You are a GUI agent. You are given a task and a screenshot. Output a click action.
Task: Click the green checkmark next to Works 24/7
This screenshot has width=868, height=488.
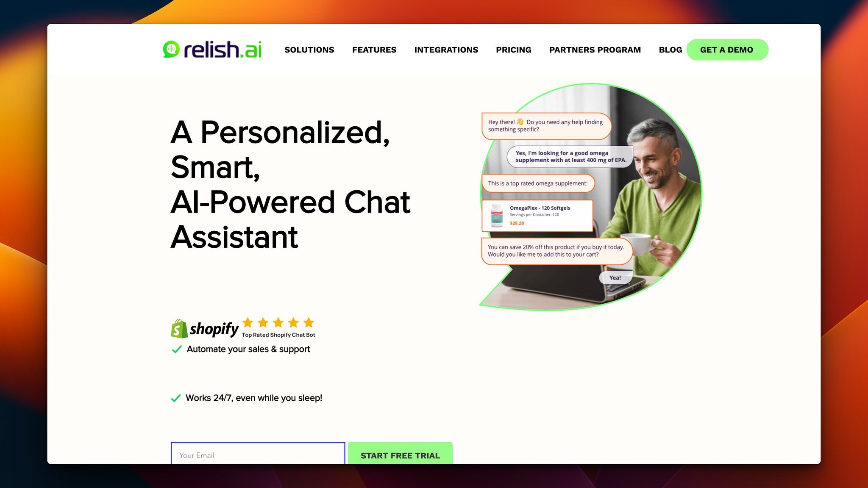176,398
